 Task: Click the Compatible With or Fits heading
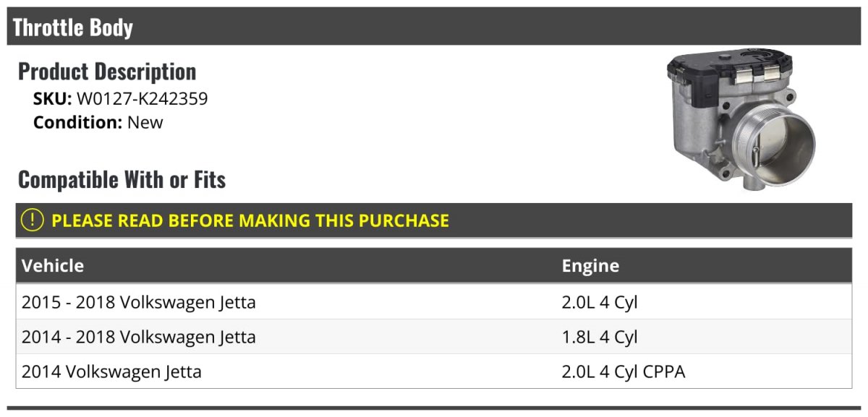[122, 179]
